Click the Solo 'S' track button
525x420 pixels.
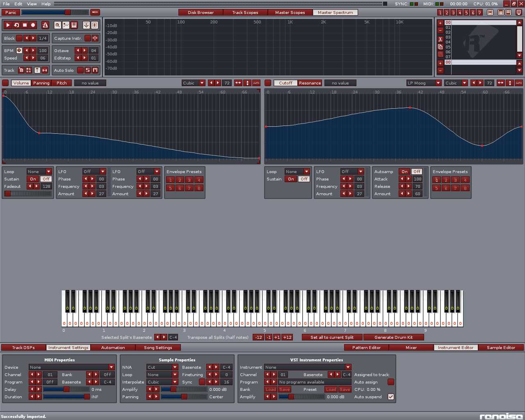tap(87, 70)
